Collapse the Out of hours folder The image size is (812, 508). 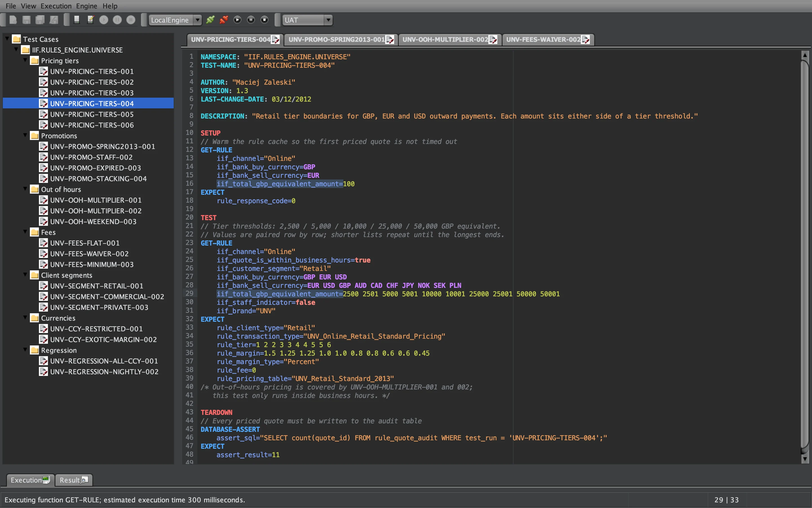click(25, 189)
